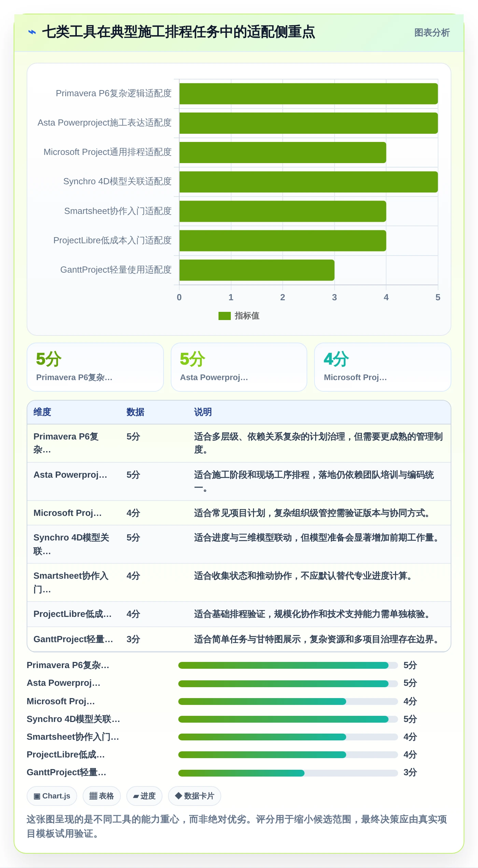Select the 数据卡片 tag chip
The height and width of the screenshot is (868, 478).
tap(195, 796)
